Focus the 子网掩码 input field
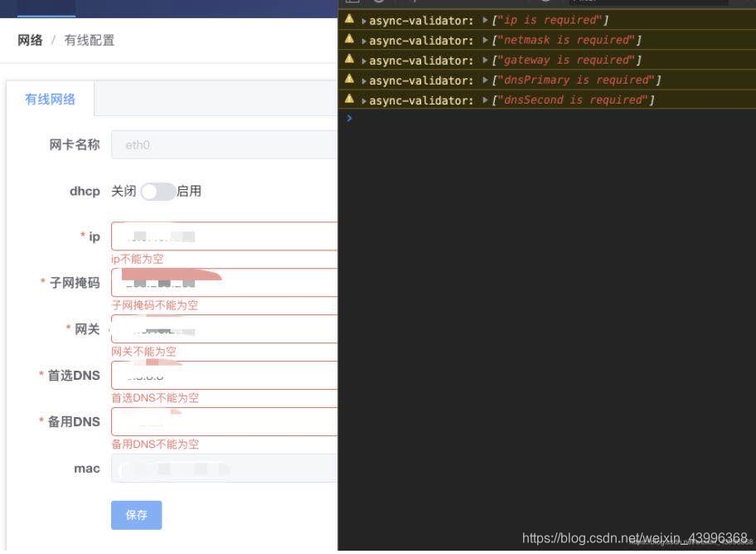The height and width of the screenshot is (554, 756). pyautogui.click(x=224, y=282)
